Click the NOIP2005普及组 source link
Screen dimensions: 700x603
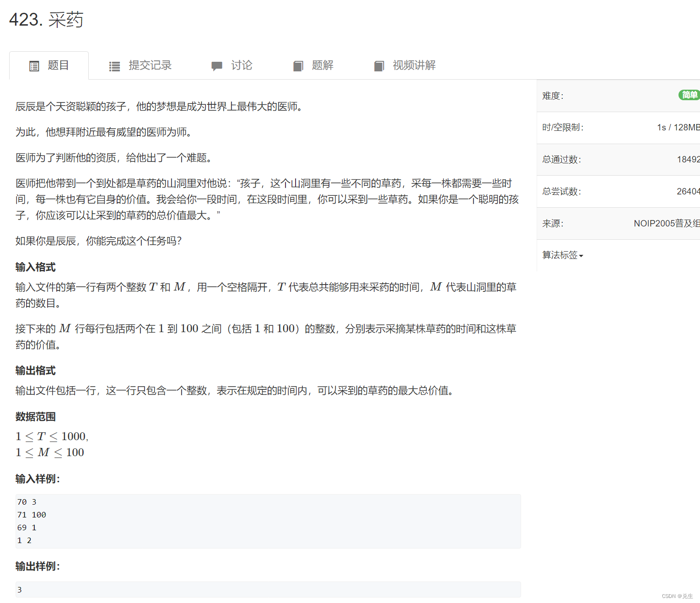pyautogui.click(x=667, y=223)
